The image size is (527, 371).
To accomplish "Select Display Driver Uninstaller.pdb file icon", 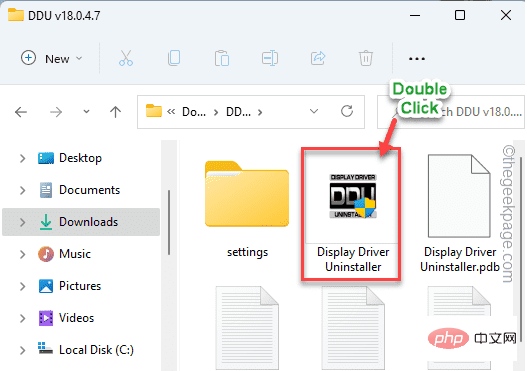I will [459, 196].
